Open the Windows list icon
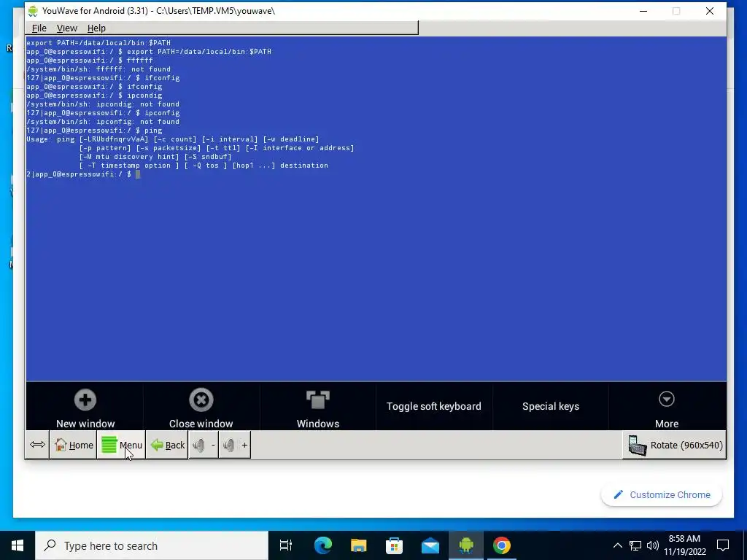This screenshot has width=747, height=560. [x=318, y=400]
